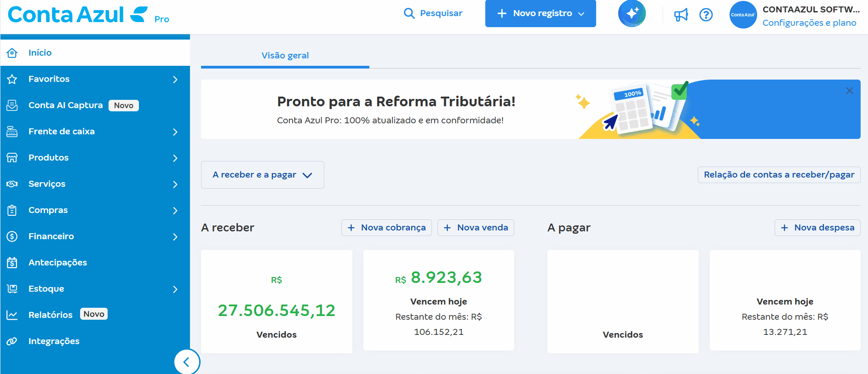Open the AI assistant sparkle button
The width and height of the screenshot is (868, 374).
click(x=632, y=13)
